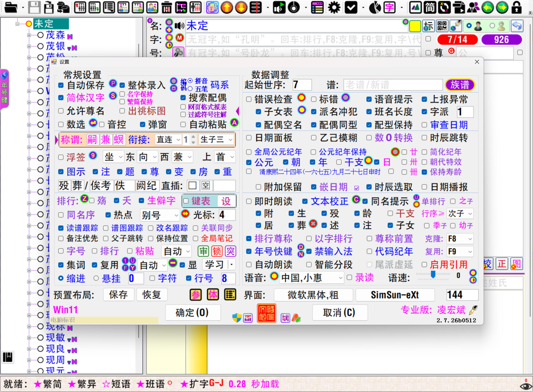The image size is (533, 392).
Task: Click the purple 族谱 button
Action: pos(460,85)
